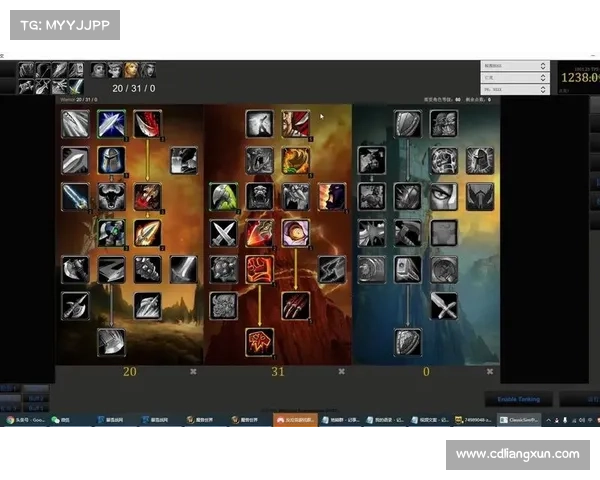
Task: Select Dual Wield Specialization crossed swords
Action: (223, 233)
